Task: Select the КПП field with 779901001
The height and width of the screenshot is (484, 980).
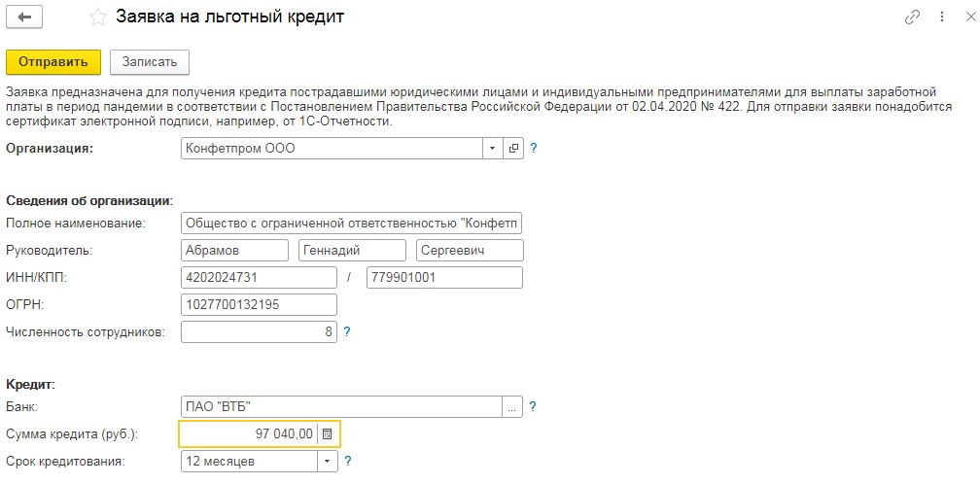Action: tap(444, 277)
